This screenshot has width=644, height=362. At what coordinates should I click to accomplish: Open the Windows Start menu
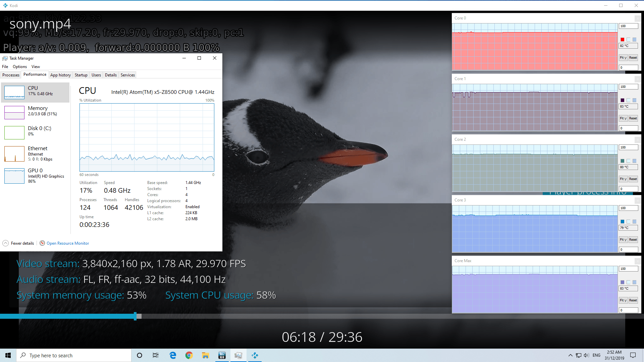(x=8, y=355)
